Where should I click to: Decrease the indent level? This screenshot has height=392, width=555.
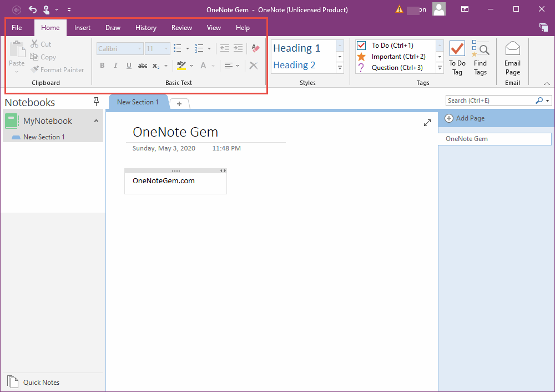point(224,48)
